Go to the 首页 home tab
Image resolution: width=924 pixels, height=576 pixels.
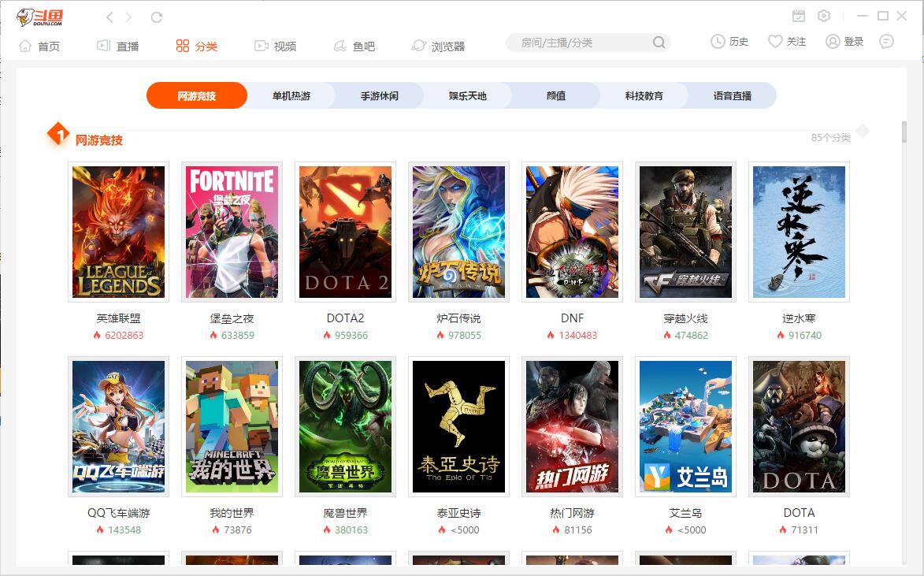point(39,46)
